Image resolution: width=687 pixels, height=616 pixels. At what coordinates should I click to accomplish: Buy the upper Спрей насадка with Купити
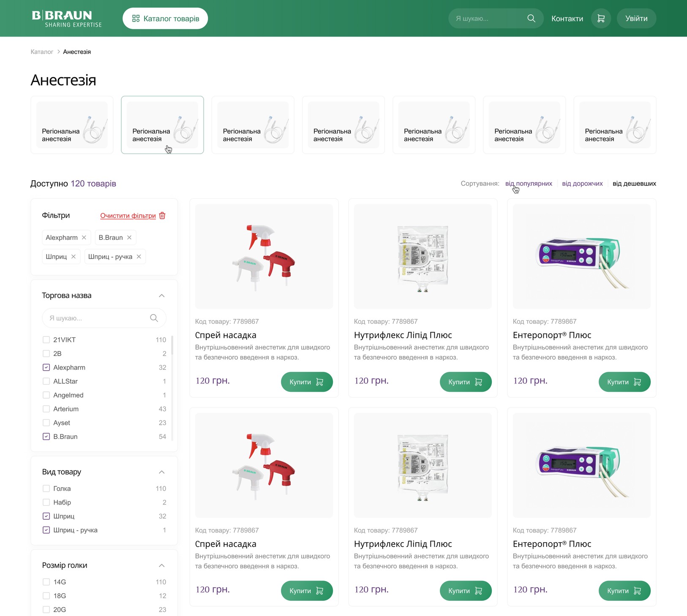(307, 382)
